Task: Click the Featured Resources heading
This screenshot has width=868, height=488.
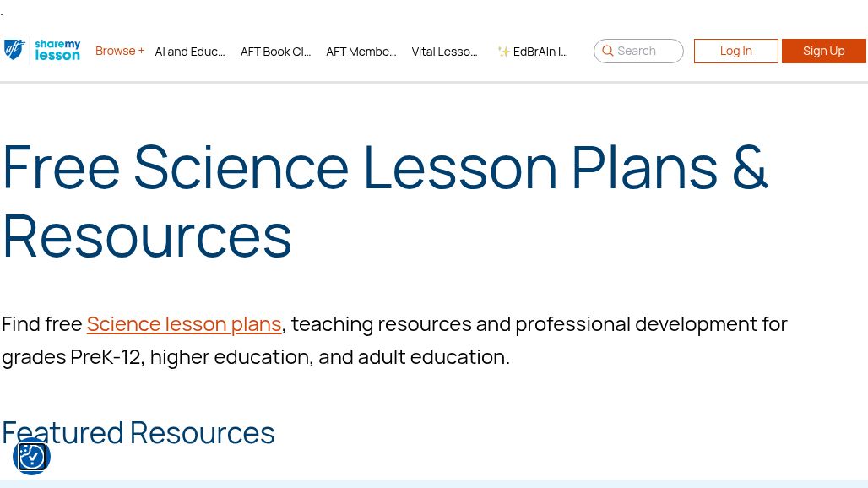Action: [x=138, y=432]
